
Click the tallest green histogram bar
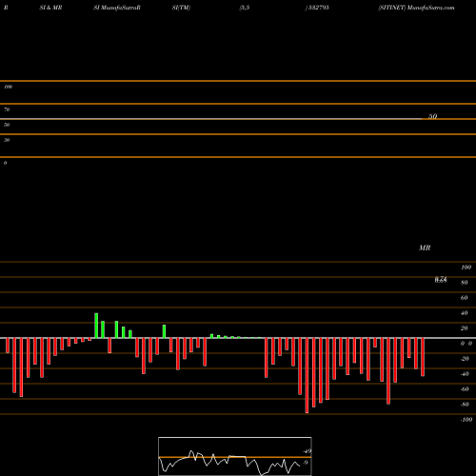click(96, 326)
